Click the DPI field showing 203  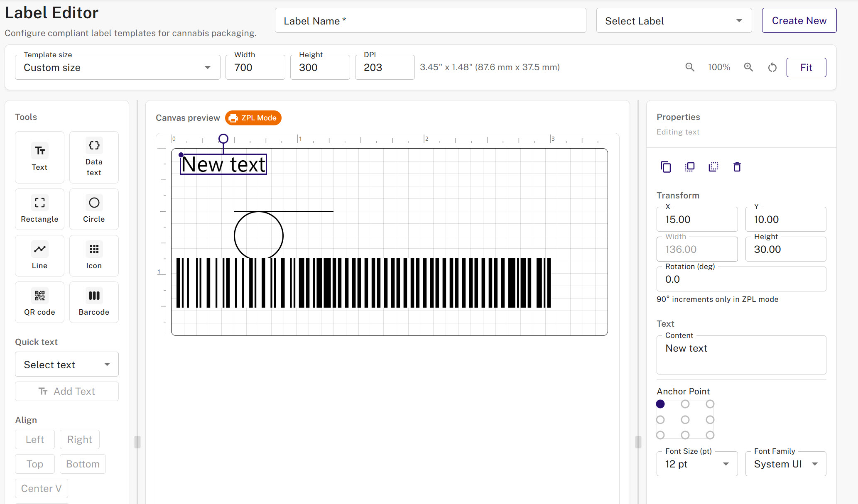click(385, 67)
